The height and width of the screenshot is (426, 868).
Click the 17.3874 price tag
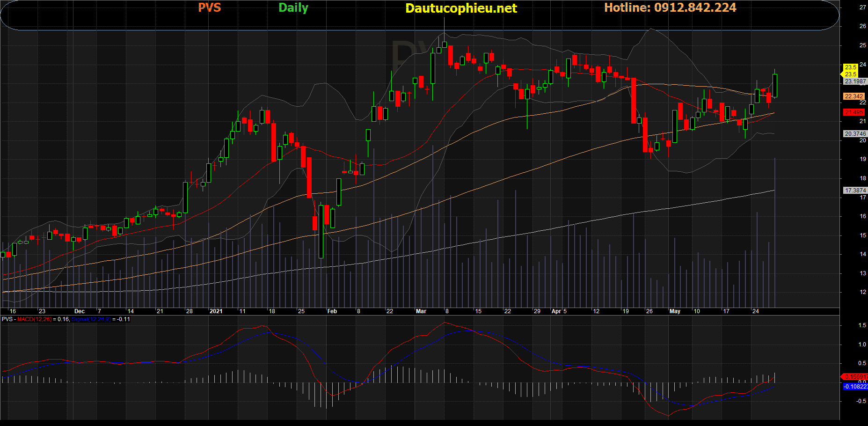pyautogui.click(x=855, y=191)
